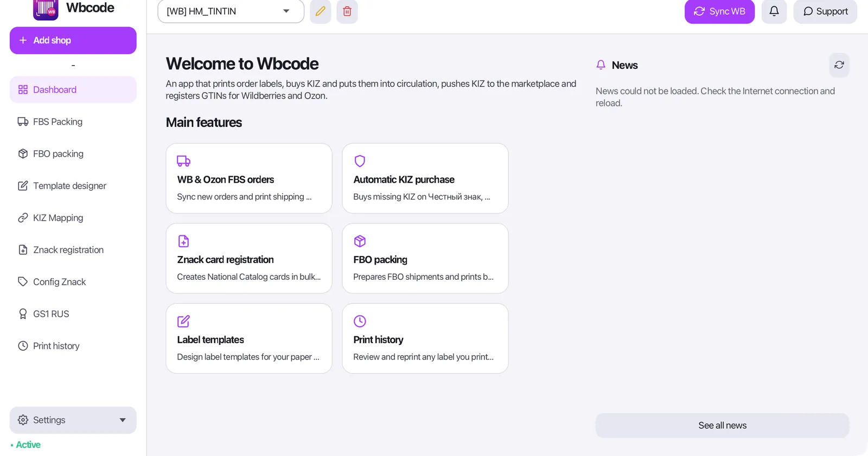Click the pencil edit shop icon
868x456 pixels.
320,11
